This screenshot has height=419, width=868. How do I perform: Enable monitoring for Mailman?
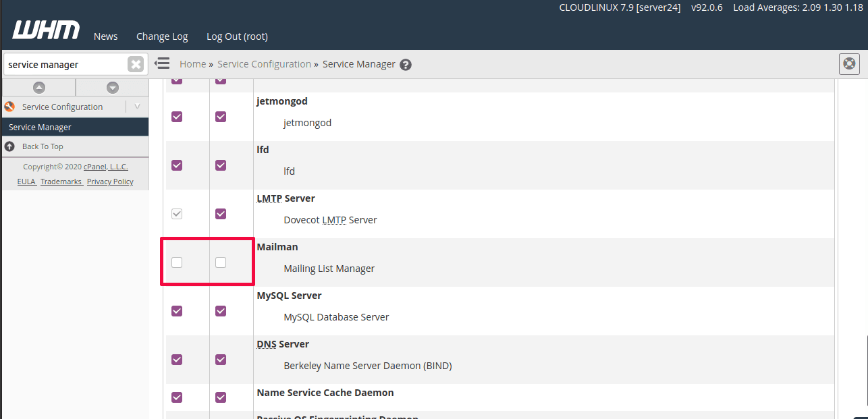220,262
